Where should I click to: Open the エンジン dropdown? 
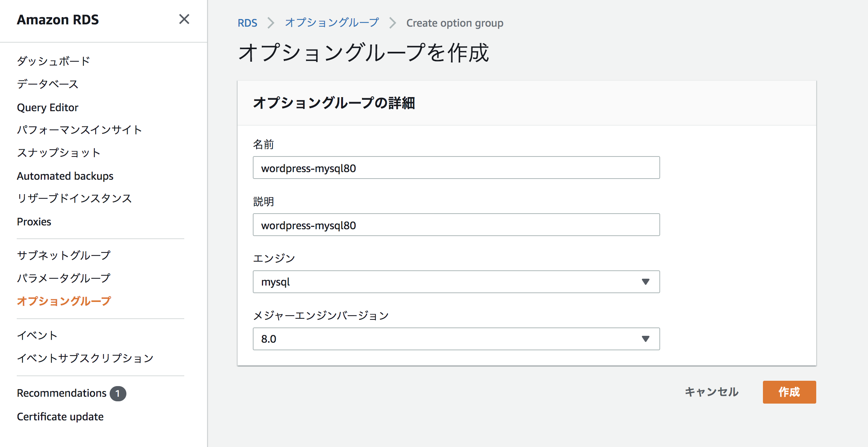[456, 282]
